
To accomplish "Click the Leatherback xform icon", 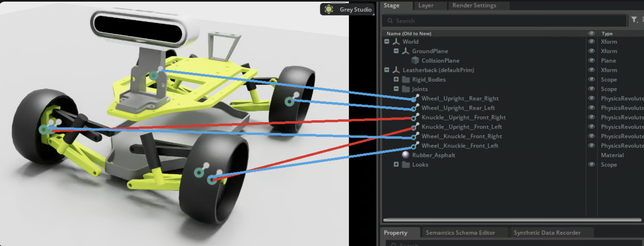I will [x=396, y=70].
